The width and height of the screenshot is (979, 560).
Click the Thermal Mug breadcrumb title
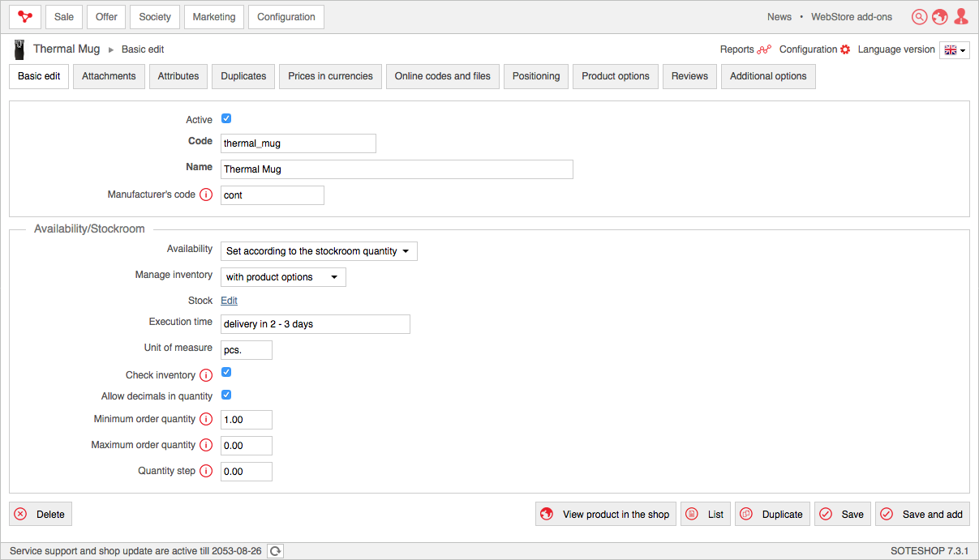coord(67,49)
